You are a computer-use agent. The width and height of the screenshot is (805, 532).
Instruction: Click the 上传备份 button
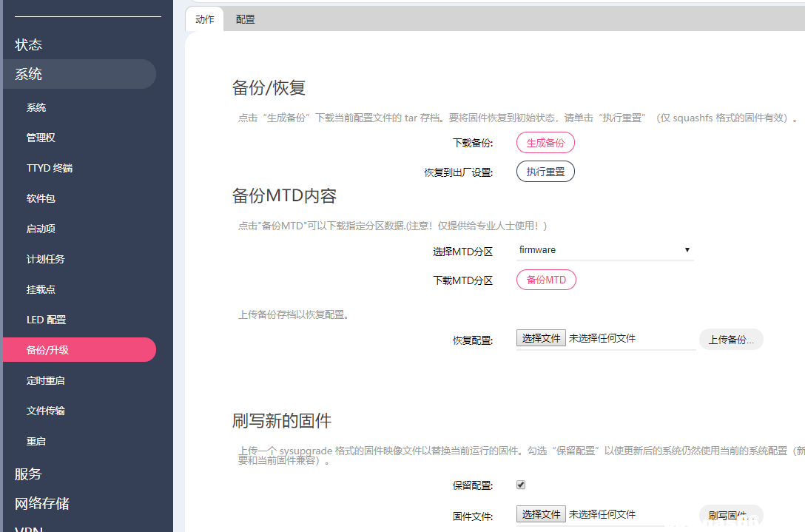pos(731,339)
